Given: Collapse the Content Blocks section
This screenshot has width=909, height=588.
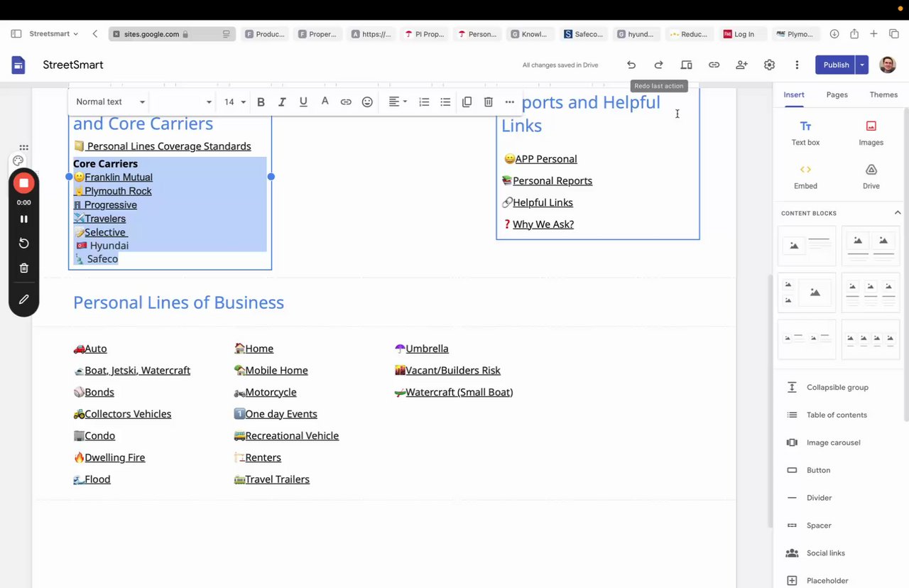Looking at the screenshot, I should tap(898, 213).
